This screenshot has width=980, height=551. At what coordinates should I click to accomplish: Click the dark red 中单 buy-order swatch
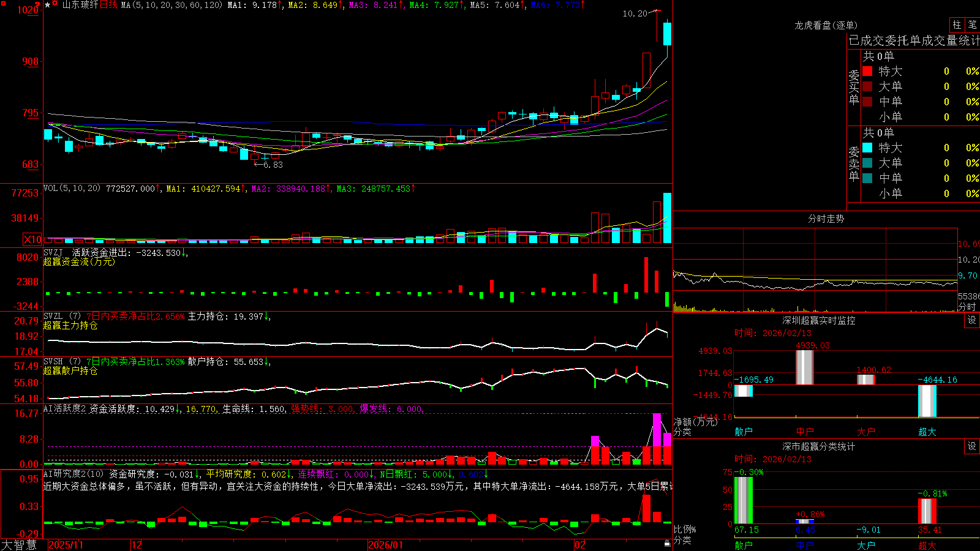coord(867,102)
